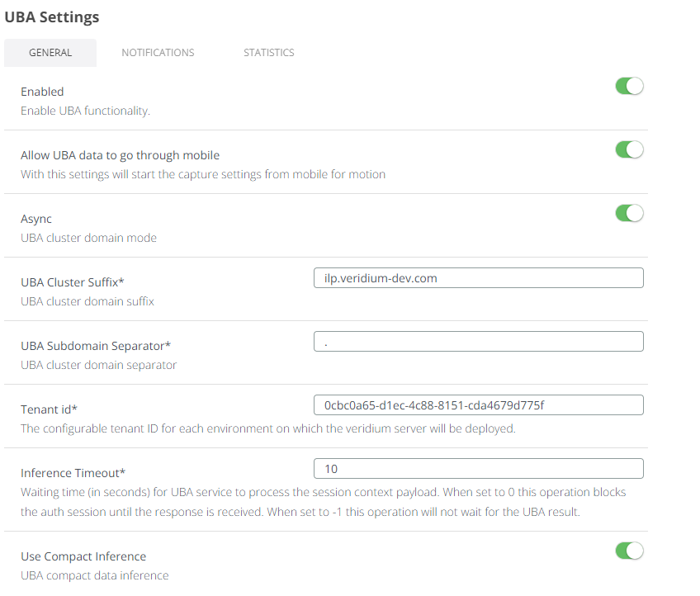Image resolution: width=700 pixels, height=596 pixels.
Task: Select the UBA Subdomain Separator input
Action: click(x=479, y=341)
